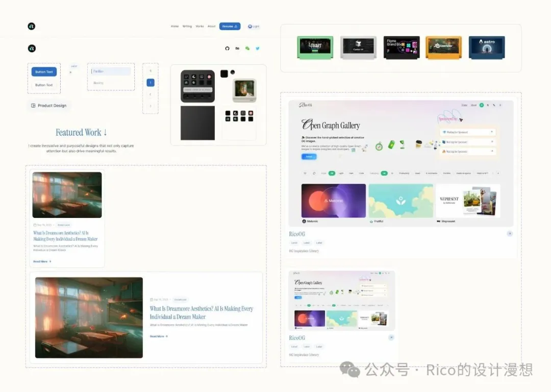Screen dimensions: 551x392
Task: Open the Behance profile icon
Action: point(237,48)
